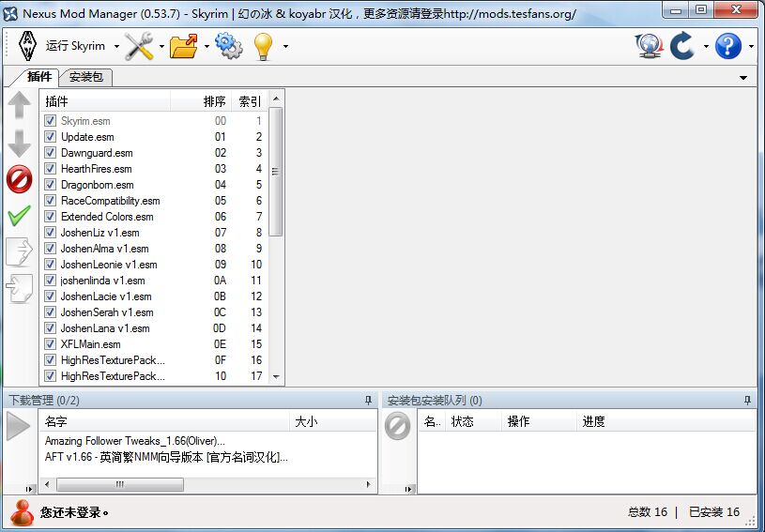Launch Skyrim with the run Skyrim icon

pos(28,46)
